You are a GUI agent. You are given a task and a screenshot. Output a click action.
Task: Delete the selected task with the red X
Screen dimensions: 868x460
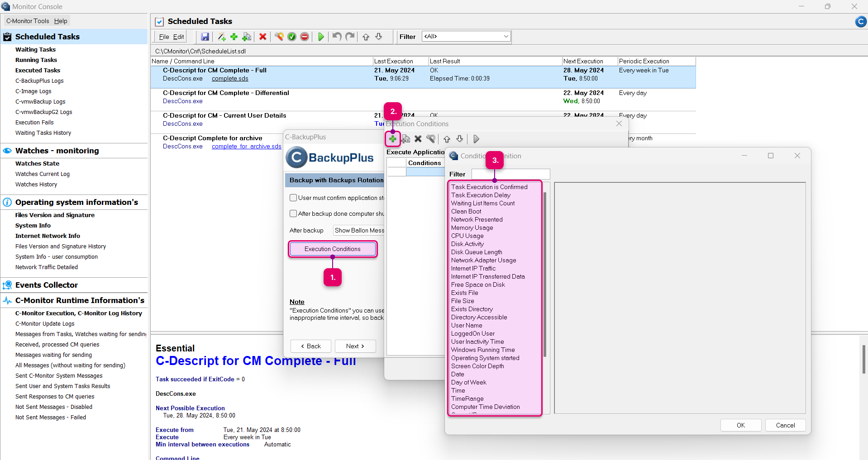[262, 37]
